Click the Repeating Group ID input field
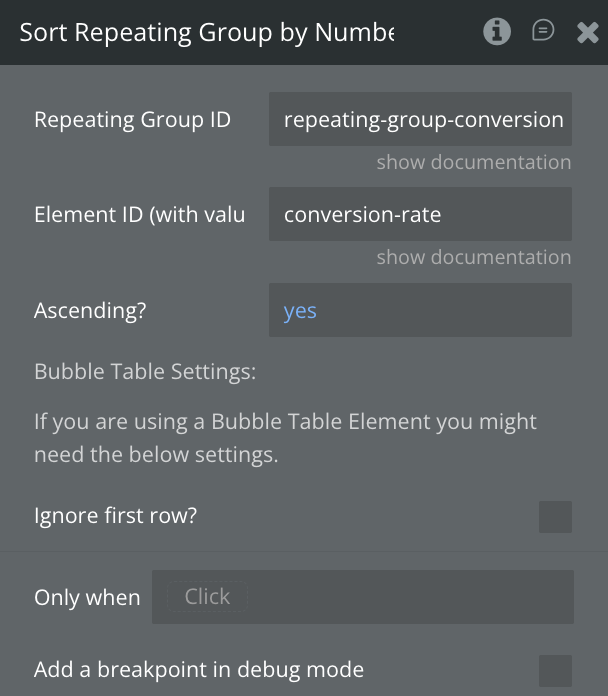The width and height of the screenshot is (608, 696). coord(420,120)
